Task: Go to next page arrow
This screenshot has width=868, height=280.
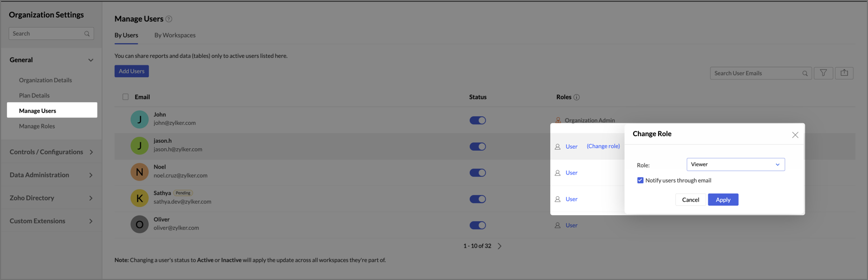Action: coord(499,246)
